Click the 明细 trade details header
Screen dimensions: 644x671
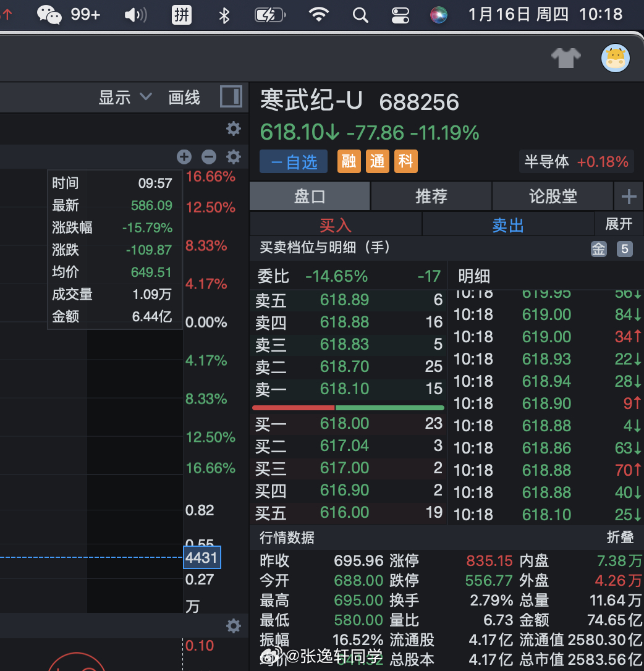[x=474, y=276]
